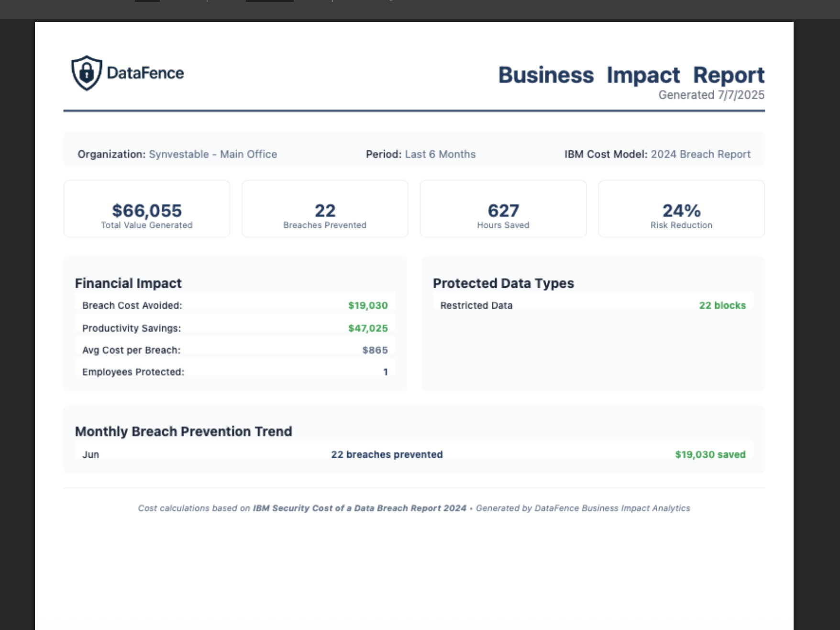Click the IBM Cost Model: label
840x630 pixels.
coord(606,154)
